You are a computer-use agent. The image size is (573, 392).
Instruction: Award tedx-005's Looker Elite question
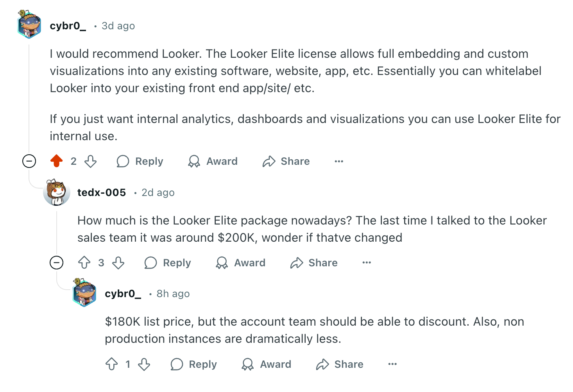(240, 263)
